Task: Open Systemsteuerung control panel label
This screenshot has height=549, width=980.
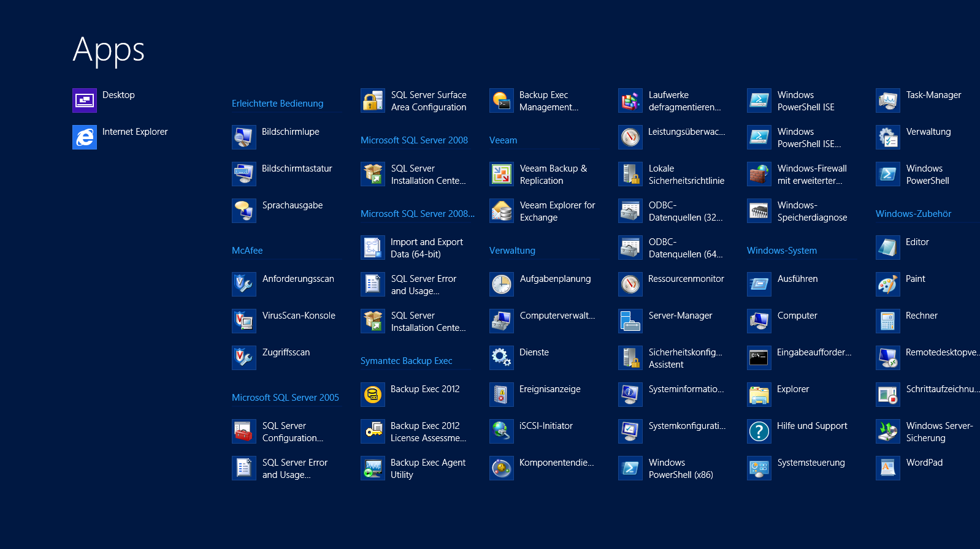Action: coord(811,463)
